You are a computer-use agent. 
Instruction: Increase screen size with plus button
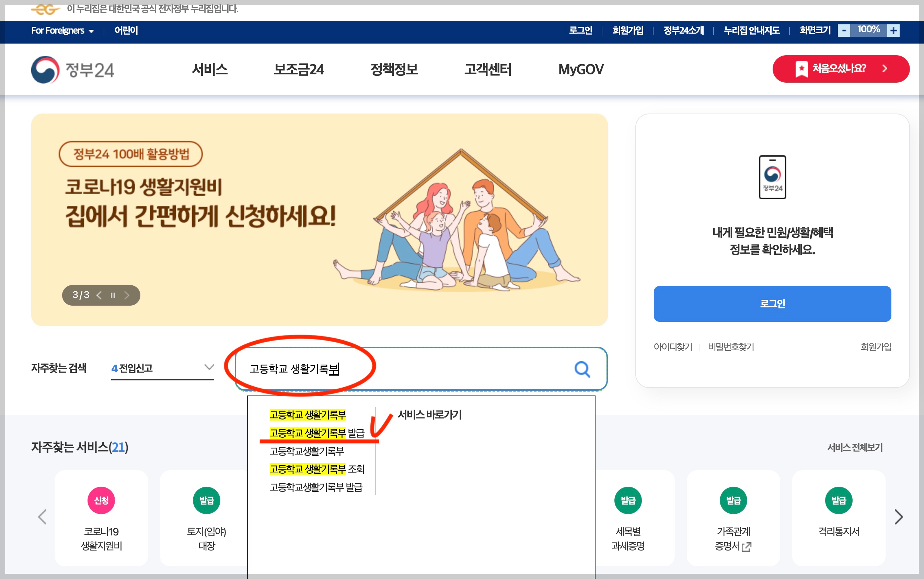893,31
